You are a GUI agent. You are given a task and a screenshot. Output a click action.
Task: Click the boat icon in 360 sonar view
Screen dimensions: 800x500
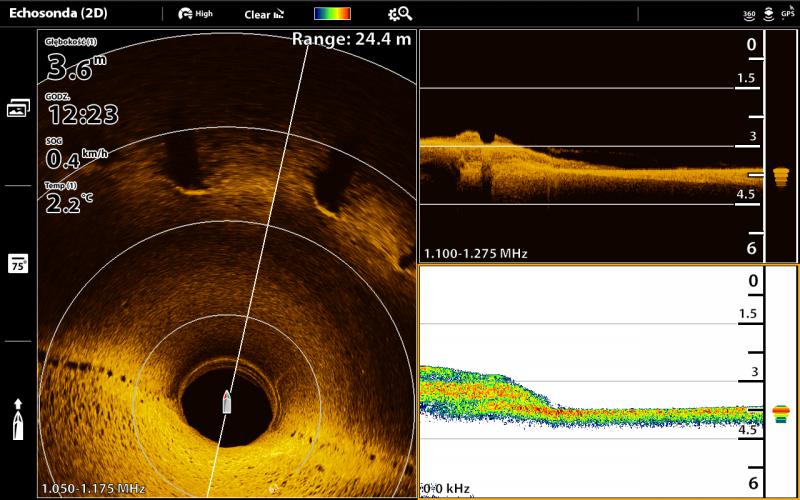point(227,402)
